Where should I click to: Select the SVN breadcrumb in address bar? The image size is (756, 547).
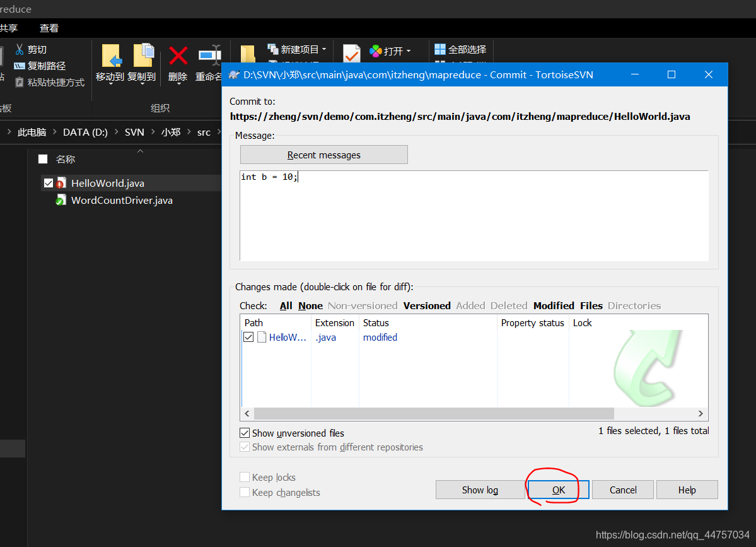[x=134, y=132]
